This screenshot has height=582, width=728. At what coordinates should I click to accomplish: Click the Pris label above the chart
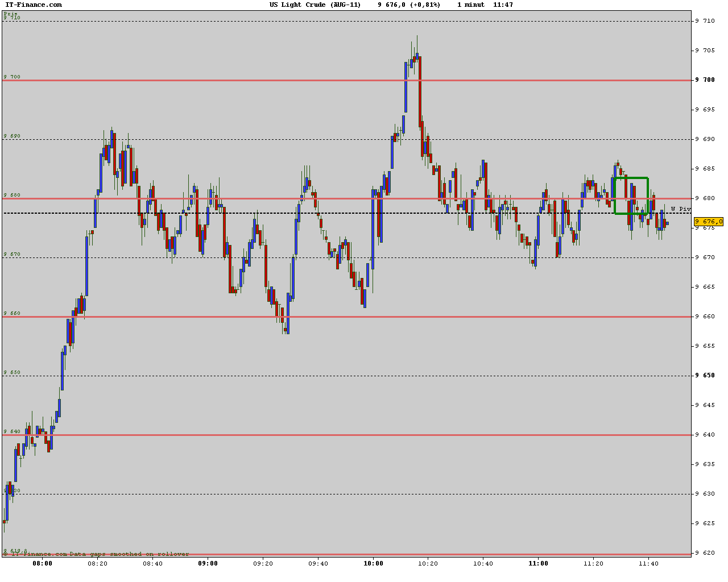coord(10,13)
